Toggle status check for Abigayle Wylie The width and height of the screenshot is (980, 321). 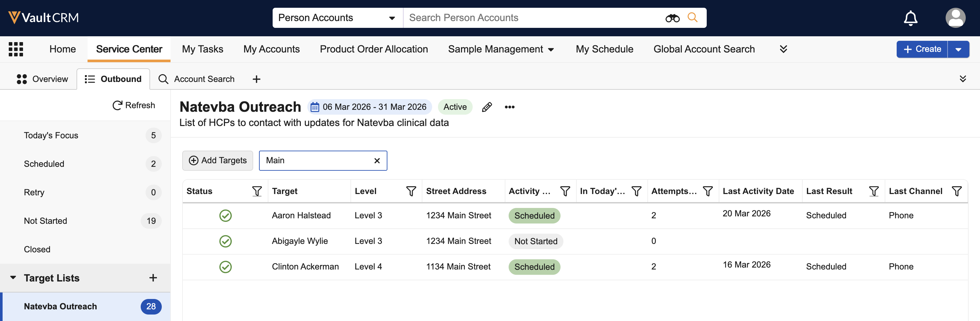click(x=225, y=241)
